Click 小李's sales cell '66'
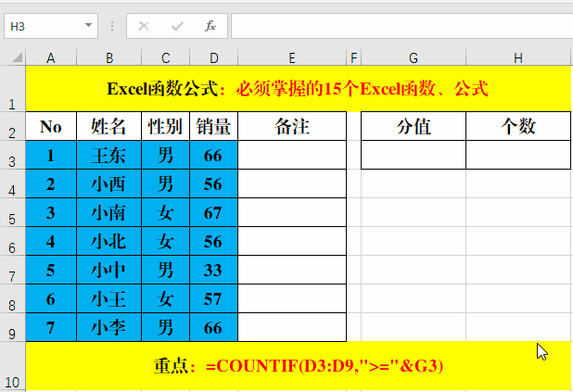This screenshot has width=573, height=392. click(214, 327)
